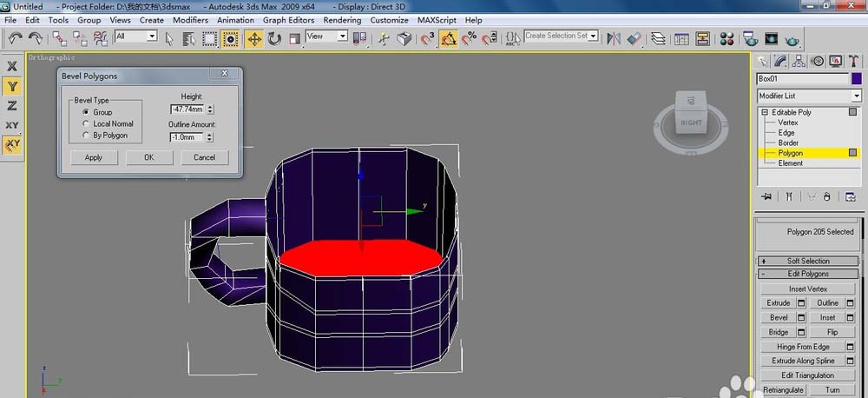Expand the Soft Selection rollout
This screenshot has height=398, width=868.
tap(808, 261)
